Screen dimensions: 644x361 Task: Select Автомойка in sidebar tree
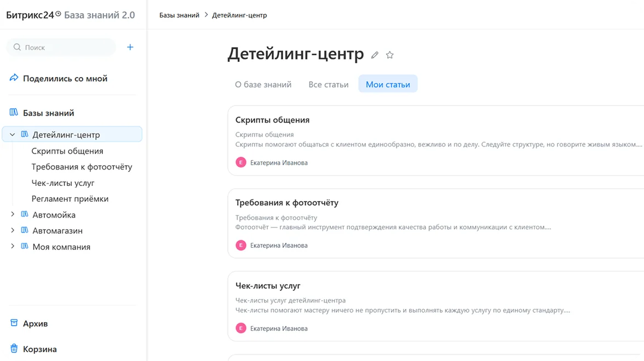pos(54,215)
